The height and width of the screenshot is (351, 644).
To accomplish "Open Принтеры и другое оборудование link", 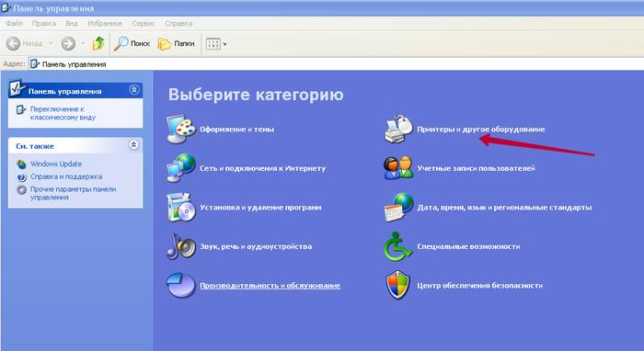I will pyautogui.click(x=481, y=130).
